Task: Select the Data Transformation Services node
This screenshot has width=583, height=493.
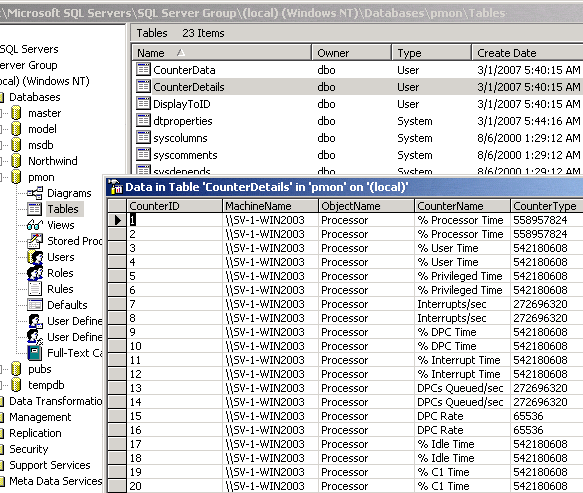Action: point(55,401)
